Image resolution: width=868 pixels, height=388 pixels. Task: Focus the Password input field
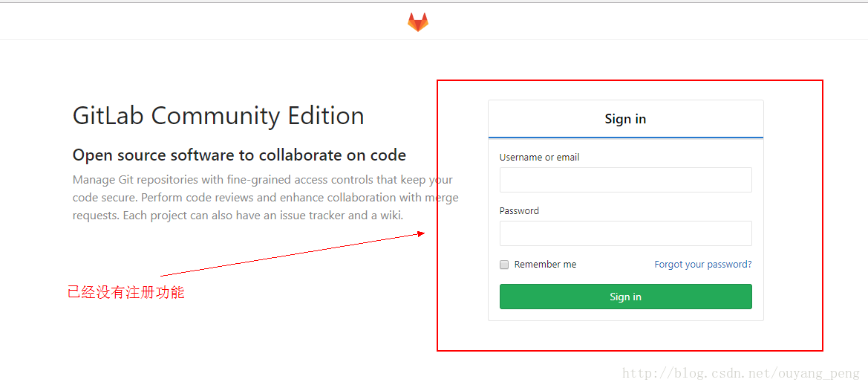[625, 233]
